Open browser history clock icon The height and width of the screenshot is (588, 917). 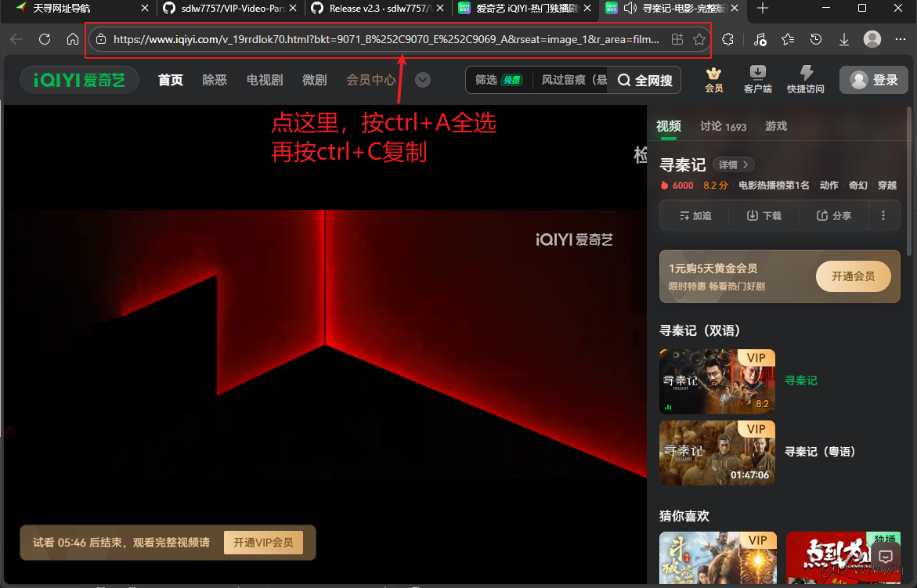pos(816,39)
